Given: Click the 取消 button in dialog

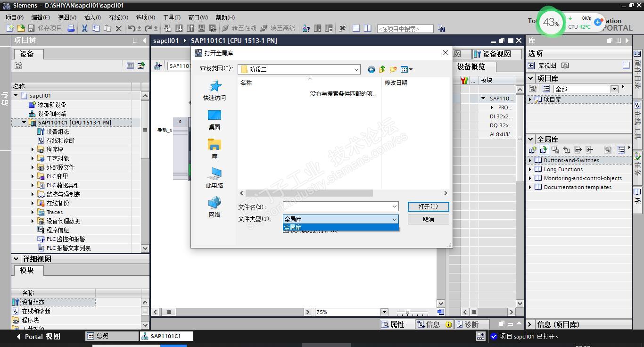Looking at the screenshot, I should click(428, 219).
